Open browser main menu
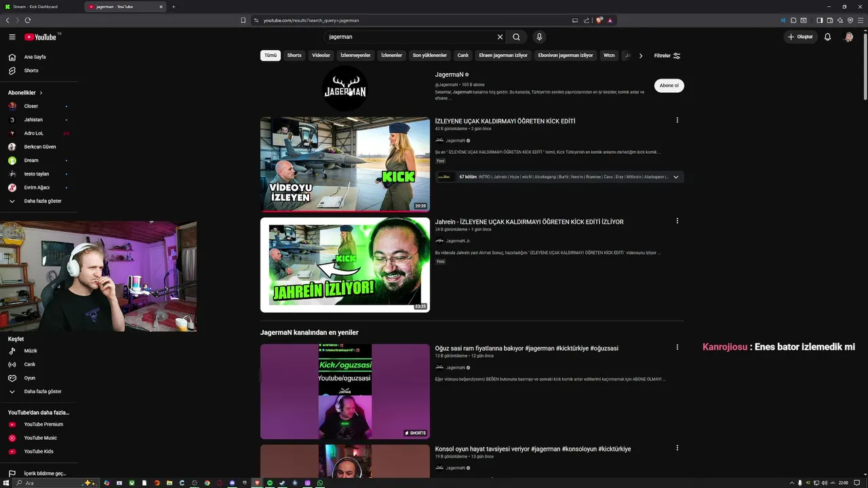This screenshot has height=488, width=868. (x=861, y=20)
